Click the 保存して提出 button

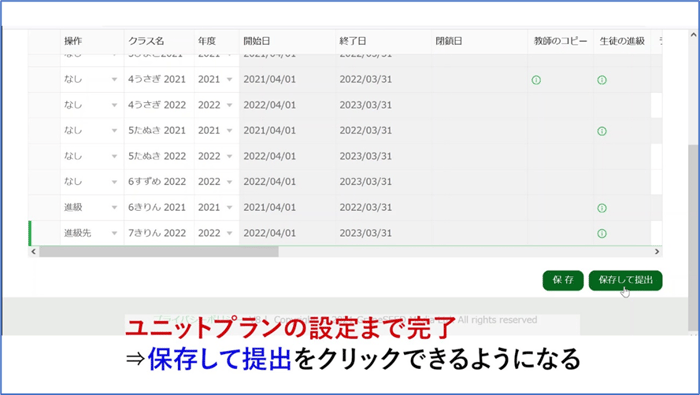[625, 280]
